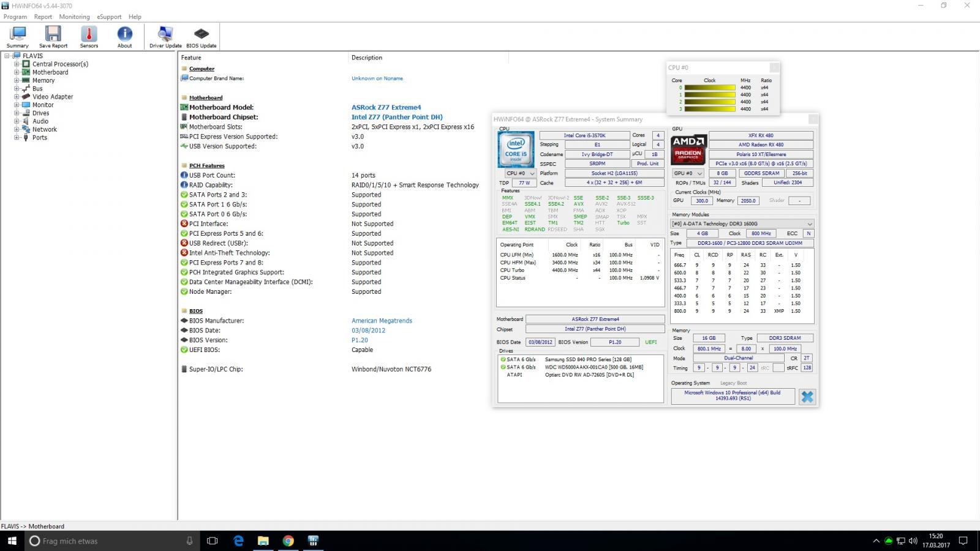Image resolution: width=980 pixels, height=551 pixels.
Task: Open the Summary toolbar icon
Action: (18, 37)
